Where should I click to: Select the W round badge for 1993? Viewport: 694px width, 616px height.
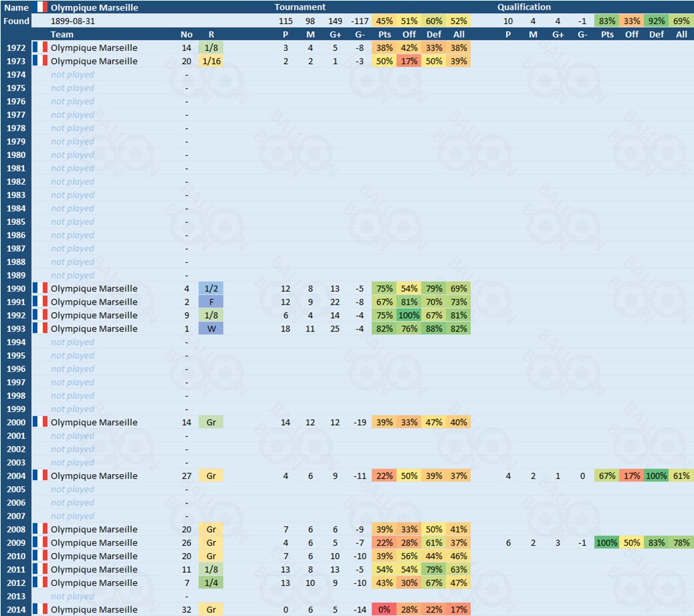click(211, 329)
